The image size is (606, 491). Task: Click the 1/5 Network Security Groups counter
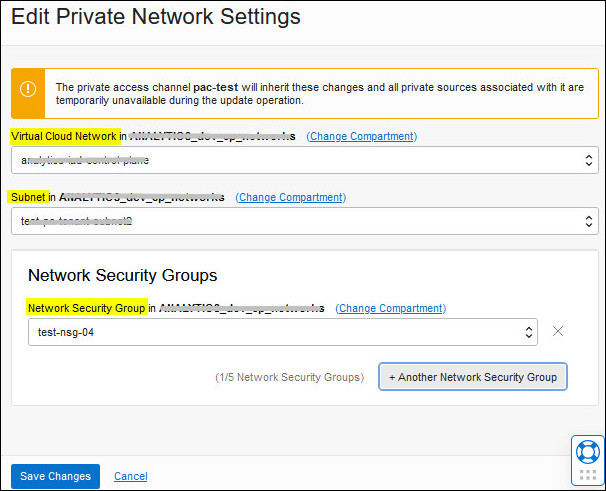tap(289, 378)
